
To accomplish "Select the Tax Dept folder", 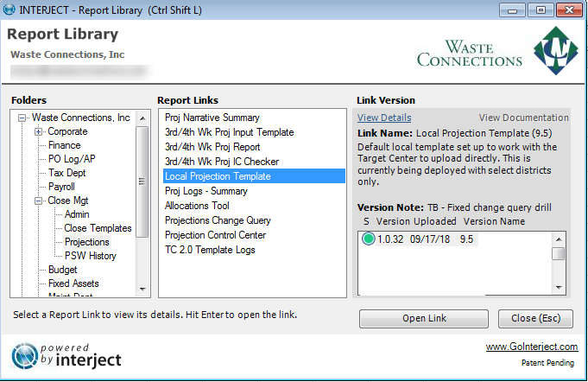I will pyautogui.click(x=66, y=173).
